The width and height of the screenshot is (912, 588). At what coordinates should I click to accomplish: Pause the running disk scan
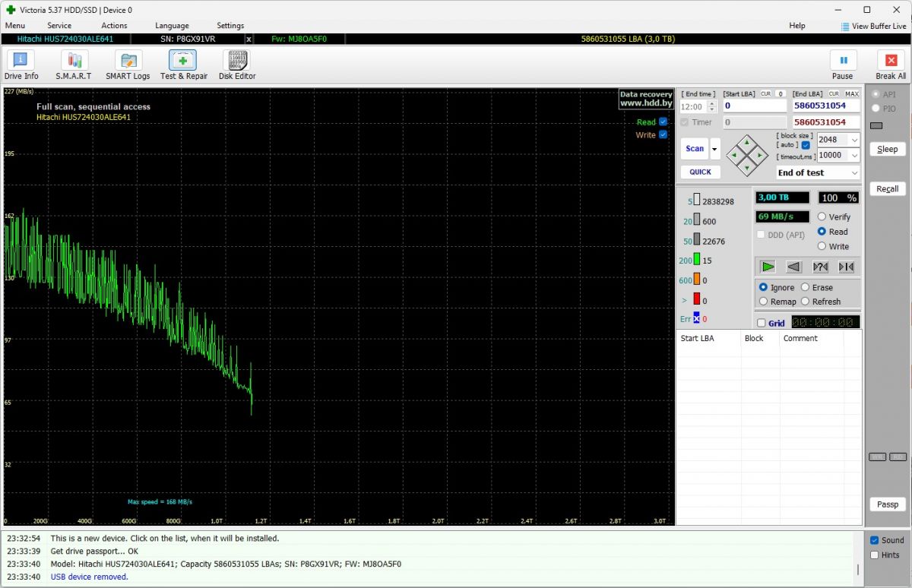(843, 65)
